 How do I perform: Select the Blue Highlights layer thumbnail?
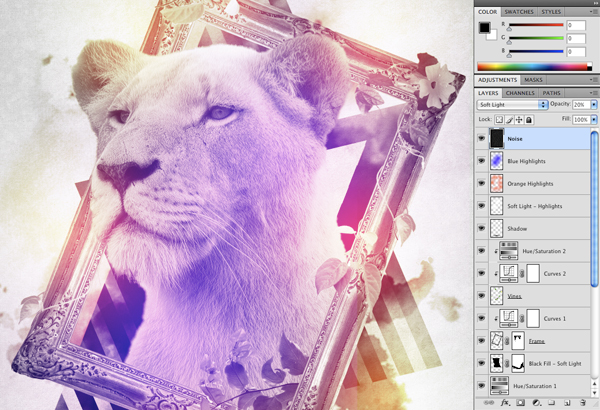click(497, 161)
